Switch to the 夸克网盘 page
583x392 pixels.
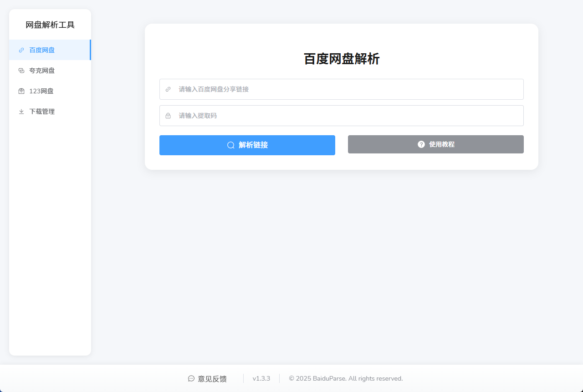[42, 71]
